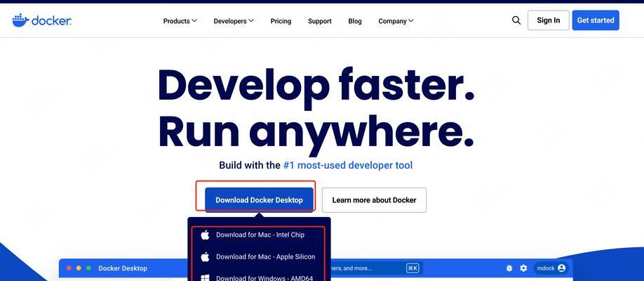Click the red window dot in Docker Desktop preview
This screenshot has height=281, width=644.
69,268
